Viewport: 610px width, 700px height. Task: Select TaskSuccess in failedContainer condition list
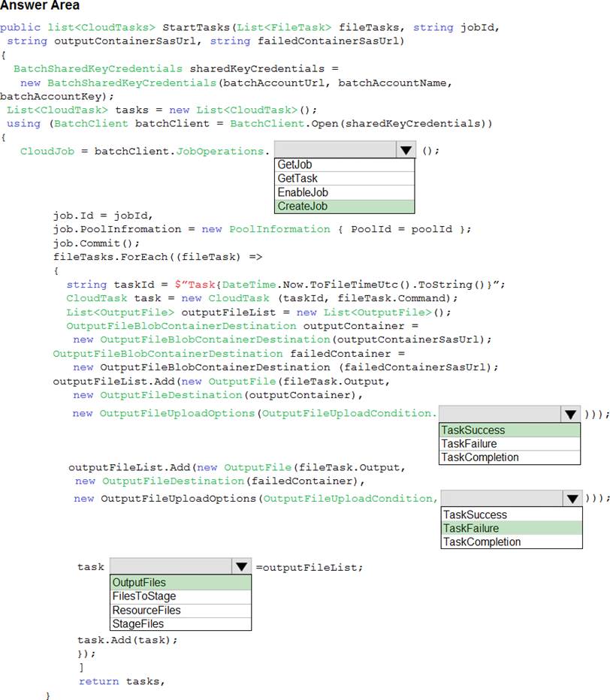(x=512, y=514)
